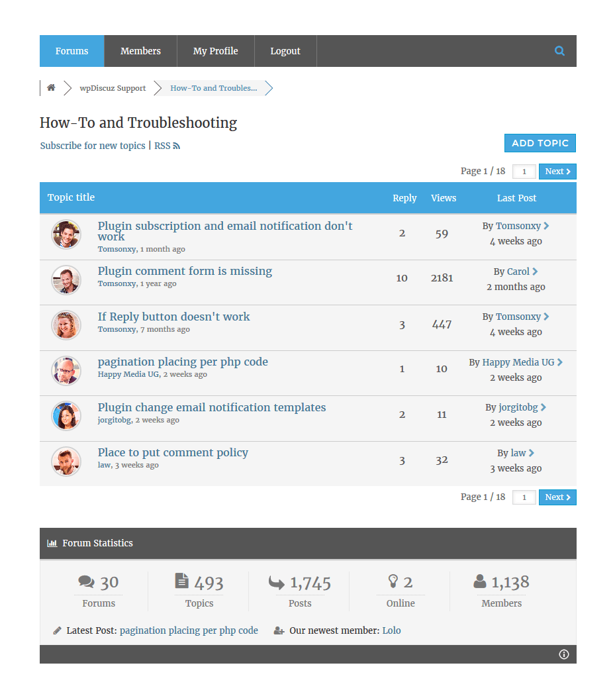Go to My Profile

point(215,51)
